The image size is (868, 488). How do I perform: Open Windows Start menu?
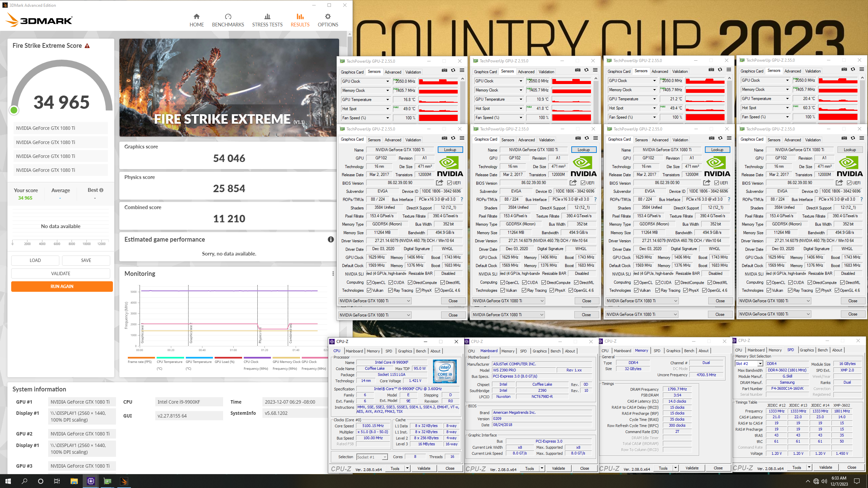8,481
